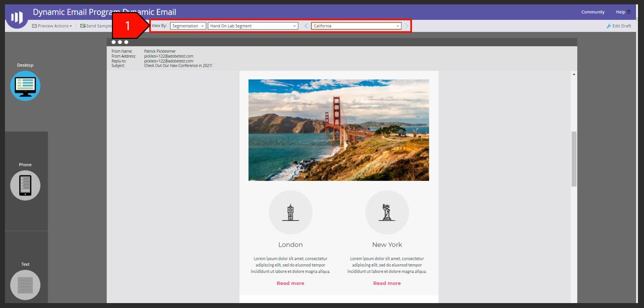The image size is (644, 308).
Task: Click the Dynamic Email Program title
Action: click(x=104, y=12)
